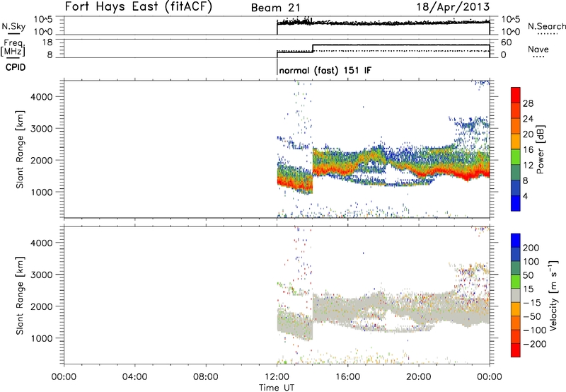Select the "Beam 21" label
This screenshot has height=392, width=566.
pyautogui.click(x=276, y=8)
